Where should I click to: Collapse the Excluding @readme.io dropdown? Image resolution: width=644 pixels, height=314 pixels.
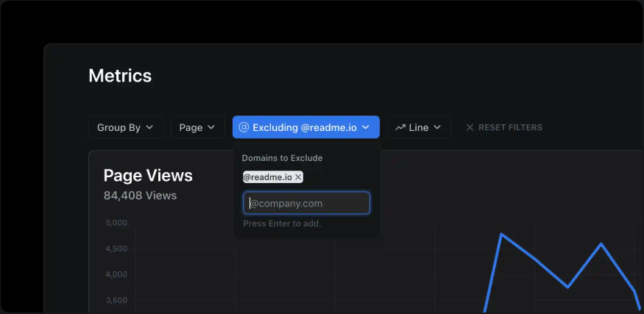[306, 127]
